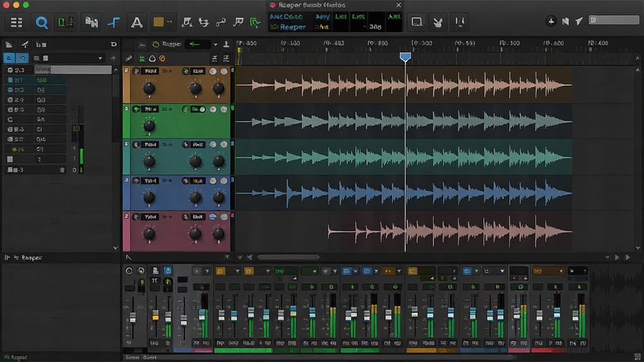Open the first orange mixer strip dropdown arrow

(237, 271)
